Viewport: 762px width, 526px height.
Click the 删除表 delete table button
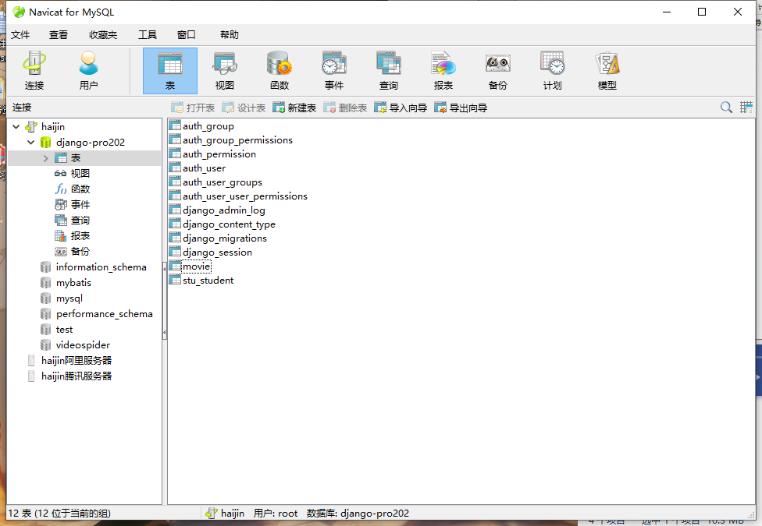(x=345, y=108)
